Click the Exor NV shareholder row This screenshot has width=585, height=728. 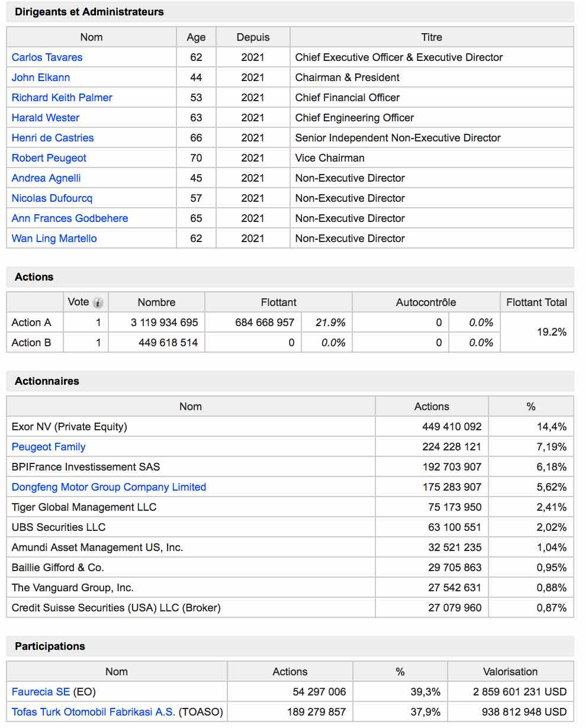pos(290,427)
